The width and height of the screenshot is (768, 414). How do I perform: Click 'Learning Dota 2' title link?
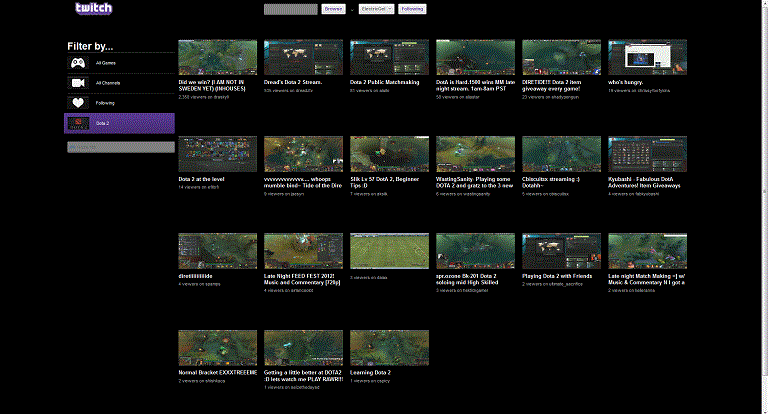point(370,373)
